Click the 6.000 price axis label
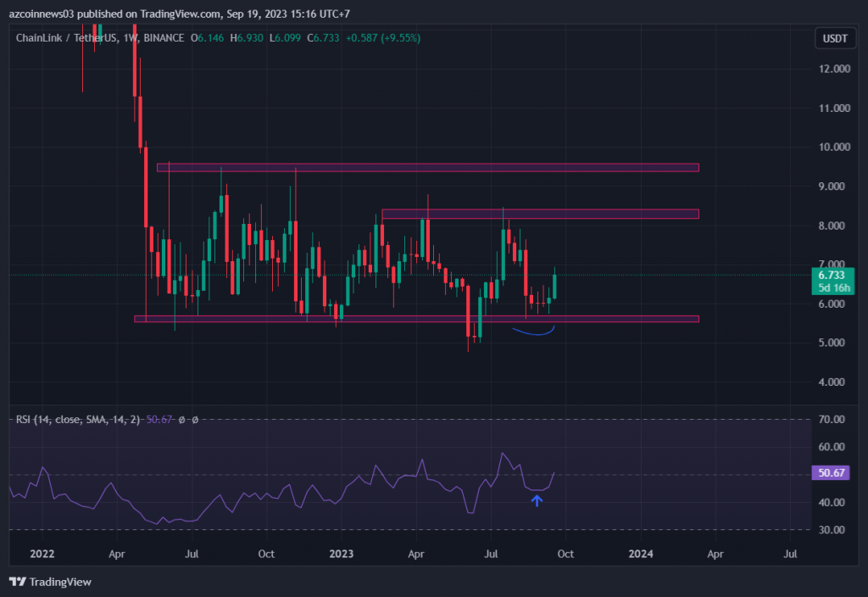The height and width of the screenshot is (597, 868). coord(834,304)
